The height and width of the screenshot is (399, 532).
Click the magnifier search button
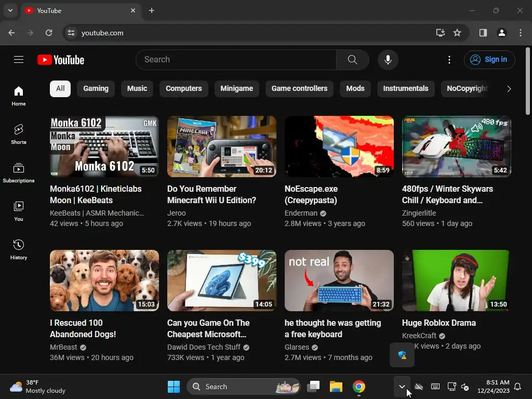pyautogui.click(x=353, y=60)
